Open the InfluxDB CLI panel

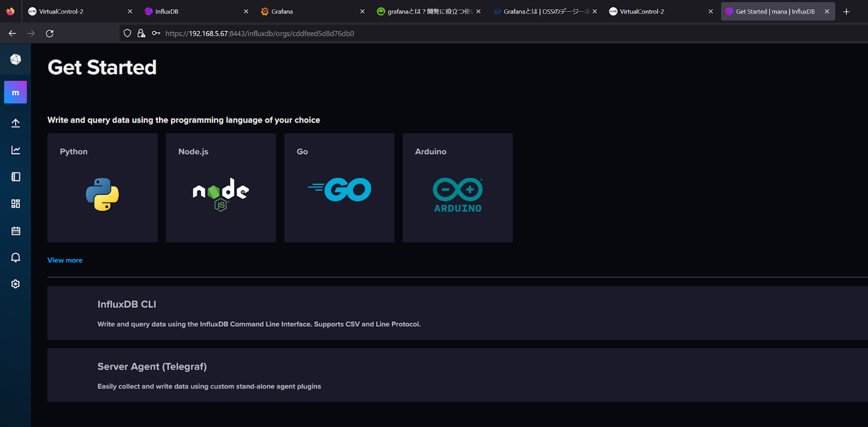[x=457, y=313]
